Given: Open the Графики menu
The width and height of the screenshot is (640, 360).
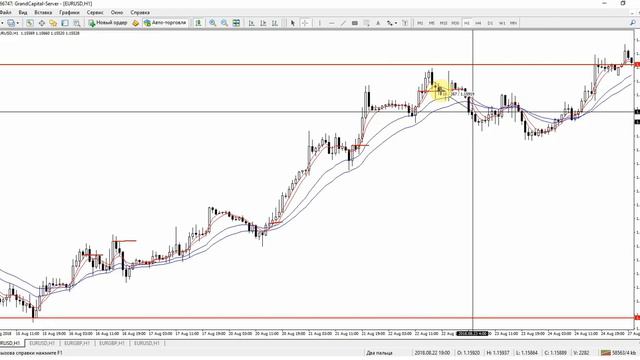Looking at the screenshot, I should (69, 12).
